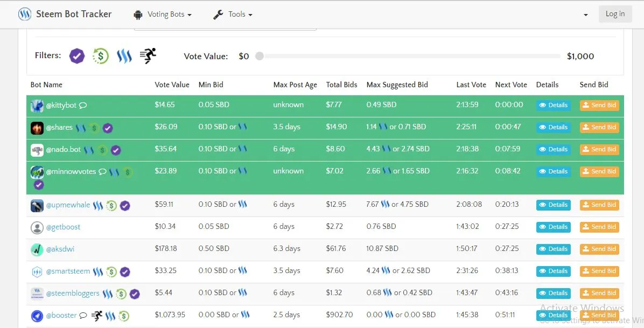The height and width of the screenshot is (328, 644).
Task: Open the @minnowvotes bot link
Action: coord(71,171)
